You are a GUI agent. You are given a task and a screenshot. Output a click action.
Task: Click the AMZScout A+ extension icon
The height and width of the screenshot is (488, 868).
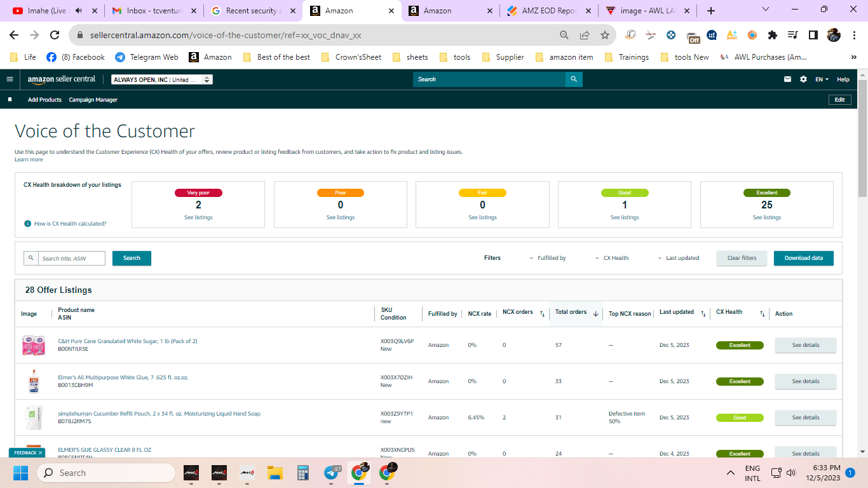(x=732, y=36)
